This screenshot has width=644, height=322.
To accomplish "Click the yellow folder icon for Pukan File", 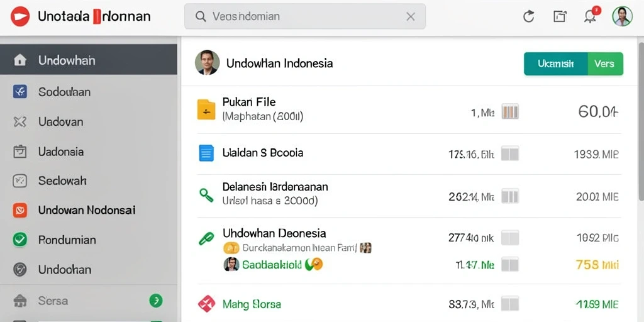I will 206,109.
